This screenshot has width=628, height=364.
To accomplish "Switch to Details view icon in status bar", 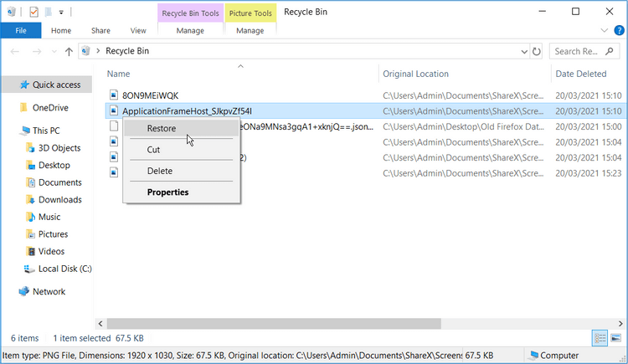I will tap(600, 338).
